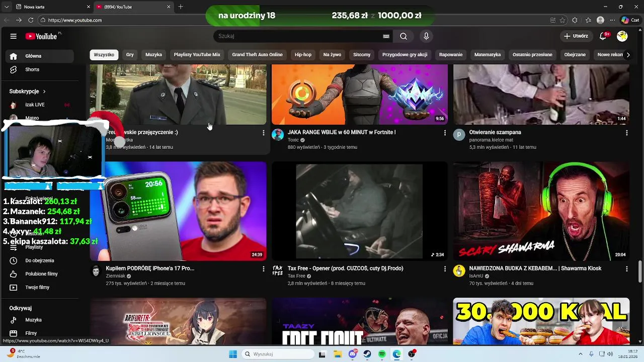Click the Toxic channel avatar
The image size is (644, 362).
click(278, 135)
